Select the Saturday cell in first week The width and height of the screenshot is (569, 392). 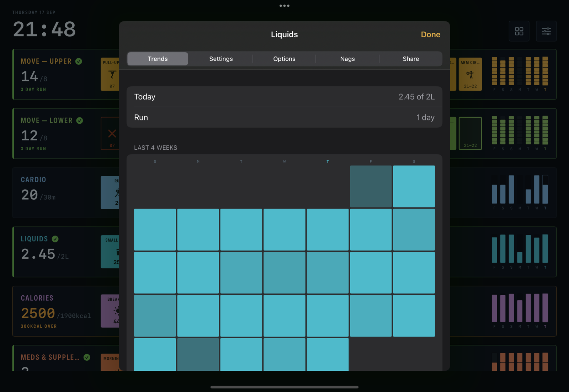point(414,186)
